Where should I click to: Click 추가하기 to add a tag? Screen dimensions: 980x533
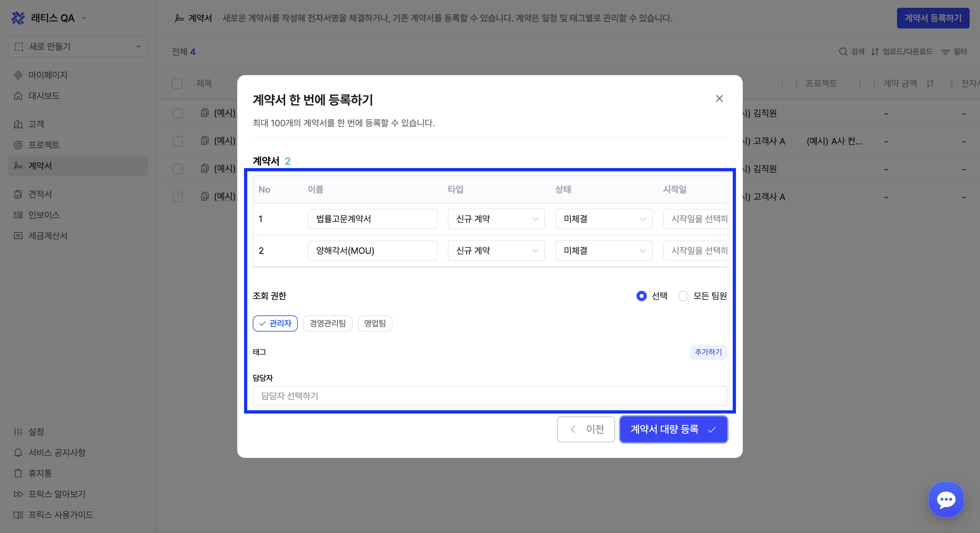click(708, 352)
